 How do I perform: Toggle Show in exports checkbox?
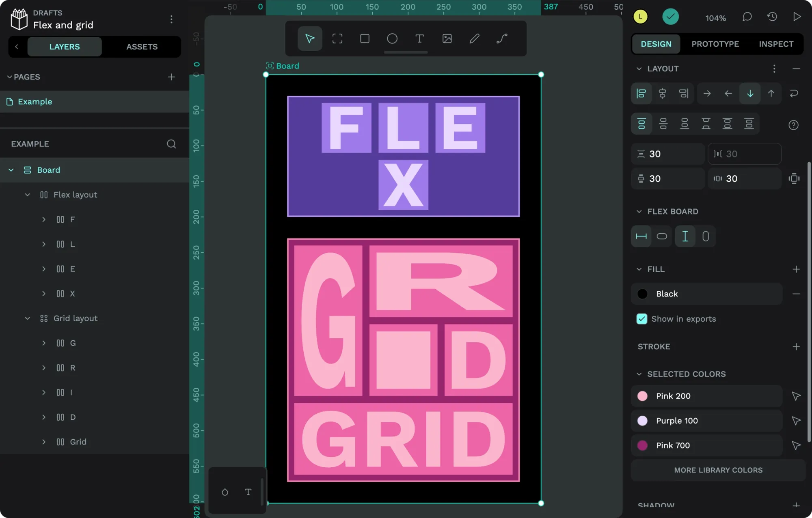[x=642, y=319]
